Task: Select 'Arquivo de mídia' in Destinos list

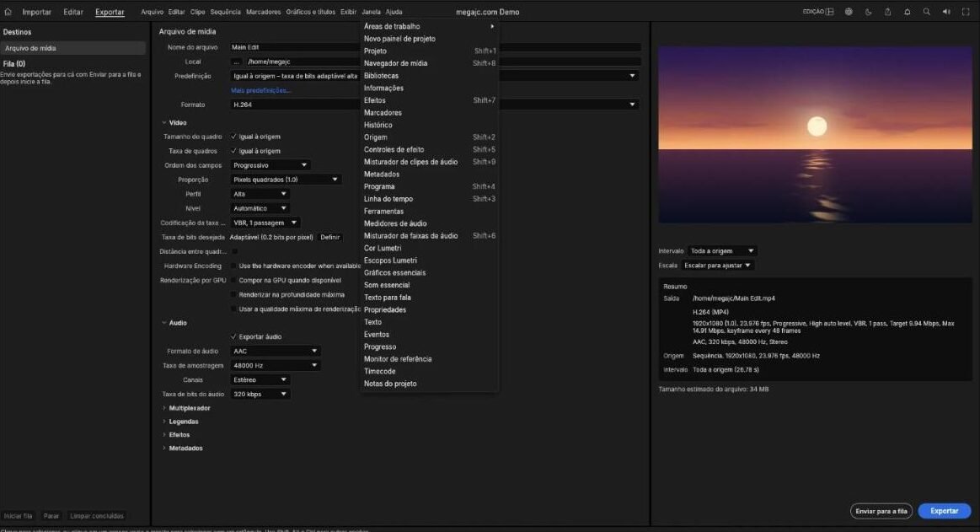Action: click(74, 48)
